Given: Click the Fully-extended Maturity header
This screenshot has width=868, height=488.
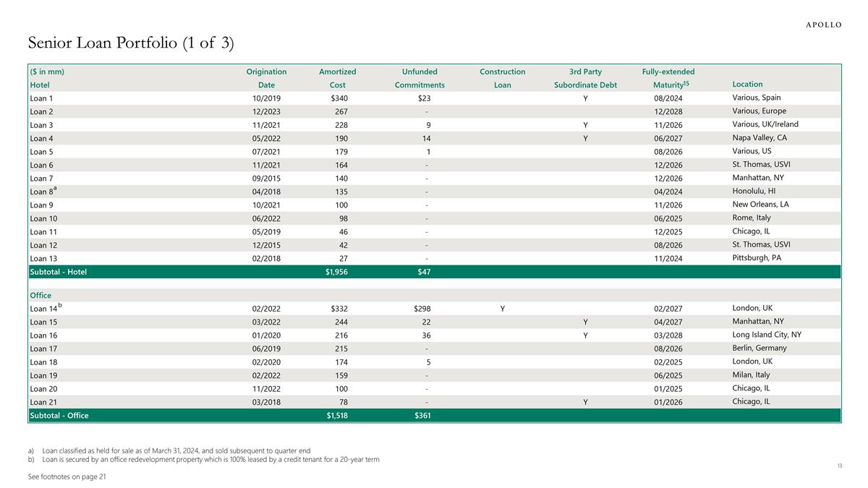Looking at the screenshot, I should pyautogui.click(x=668, y=78).
